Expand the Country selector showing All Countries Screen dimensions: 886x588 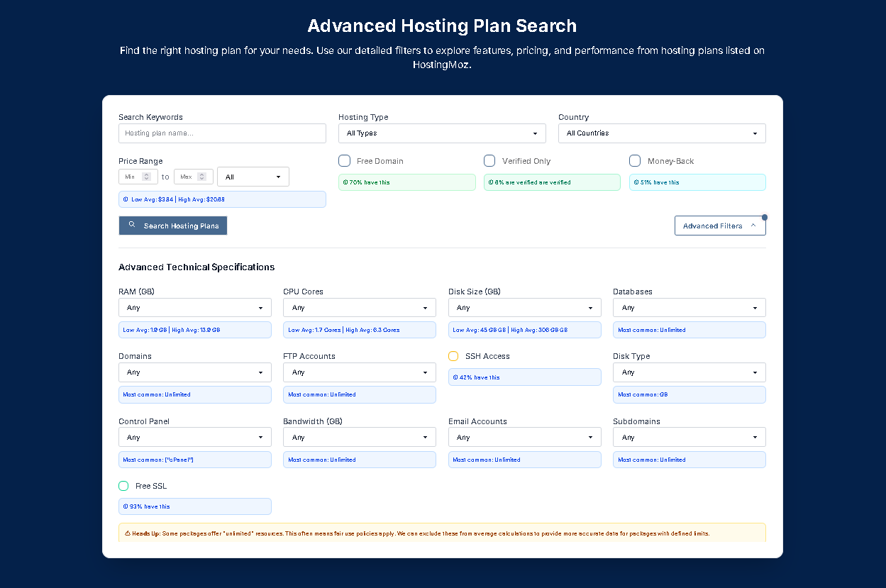(x=661, y=133)
